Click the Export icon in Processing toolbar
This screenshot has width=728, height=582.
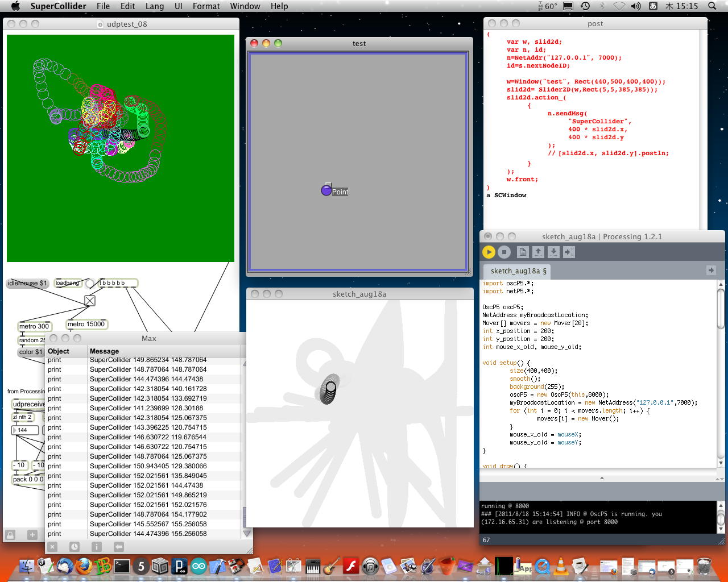[569, 252]
